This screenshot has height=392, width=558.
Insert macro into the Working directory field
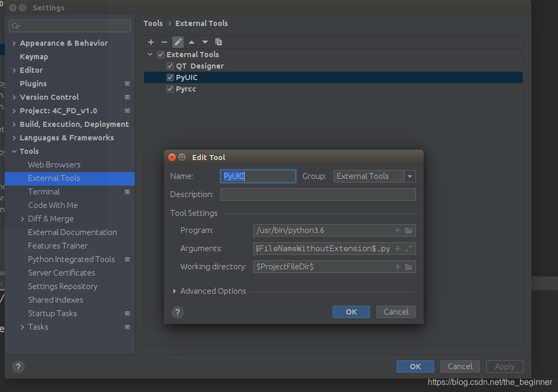(x=398, y=267)
